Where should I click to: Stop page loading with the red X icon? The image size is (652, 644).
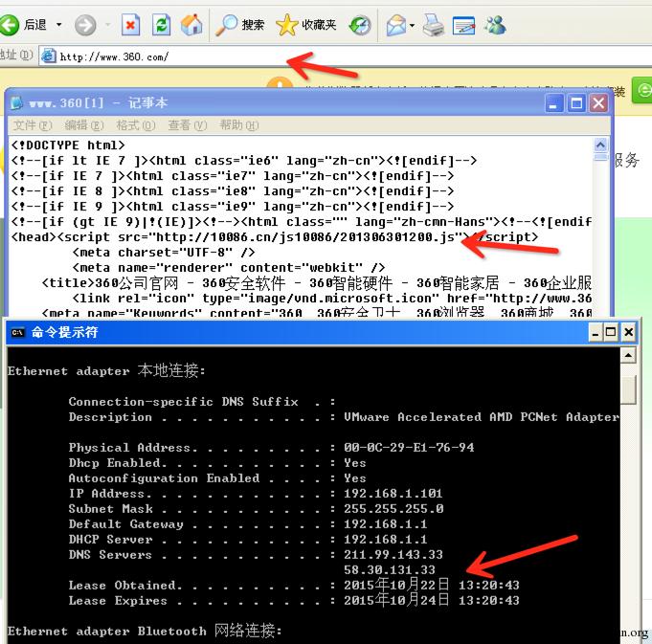(130, 25)
